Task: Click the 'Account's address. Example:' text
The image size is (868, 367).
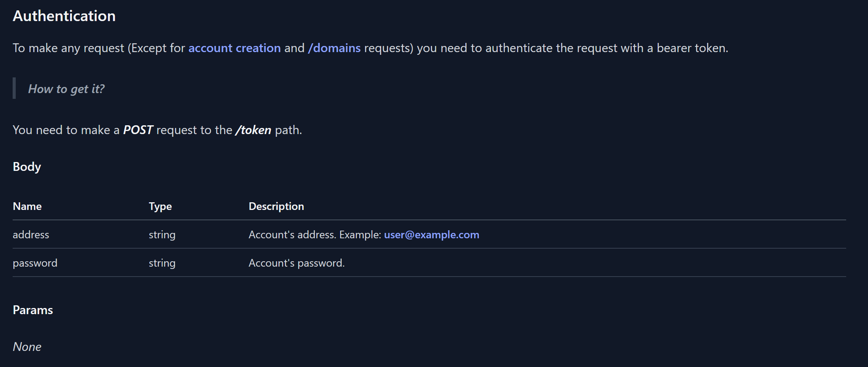Action: pos(314,234)
